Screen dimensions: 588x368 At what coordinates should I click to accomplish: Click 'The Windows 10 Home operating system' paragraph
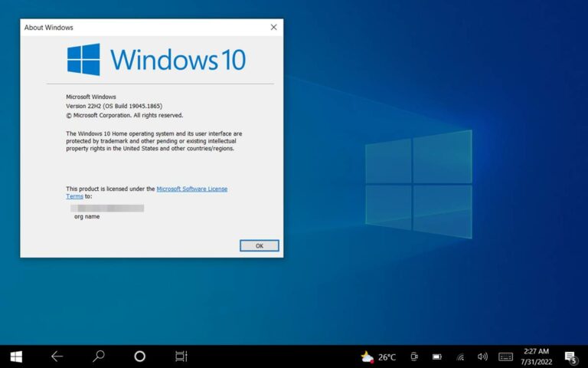tap(154, 141)
